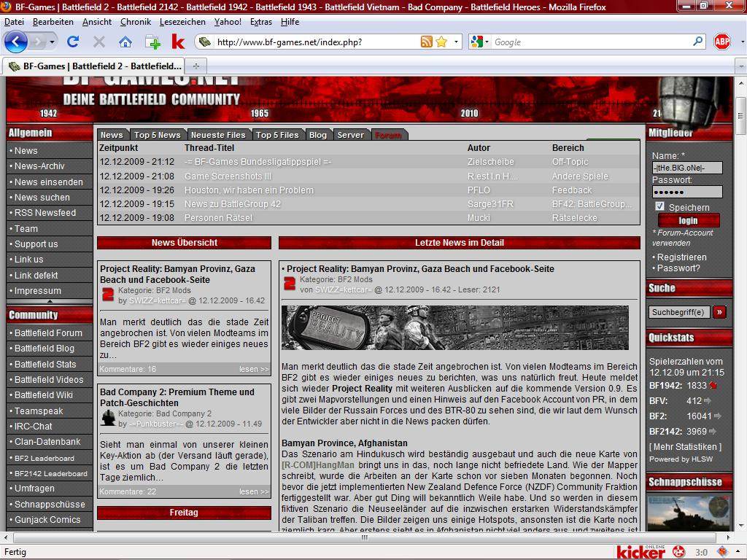This screenshot has height=560, width=747.
Task: Click the horizontal page scrollbar thumb
Action: pyautogui.click(x=365, y=537)
